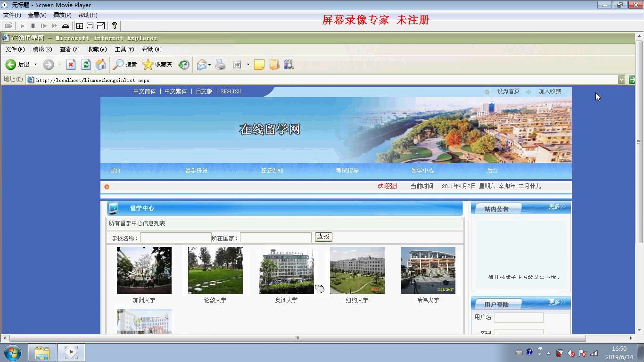The width and height of the screenshot is (644, 362).
Task: Expand the mail dropdown arrow
Action: pyautogui.click(x=210, y=65)
